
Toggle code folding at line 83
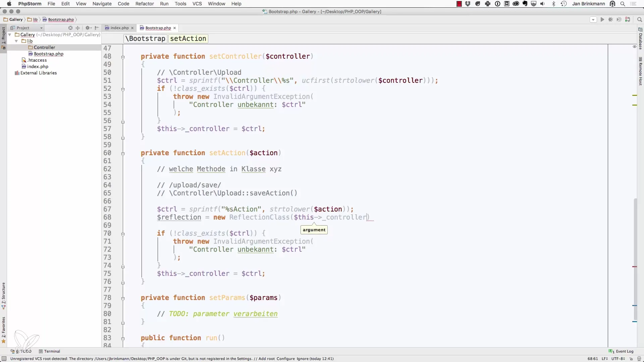[x=123, y=339]
